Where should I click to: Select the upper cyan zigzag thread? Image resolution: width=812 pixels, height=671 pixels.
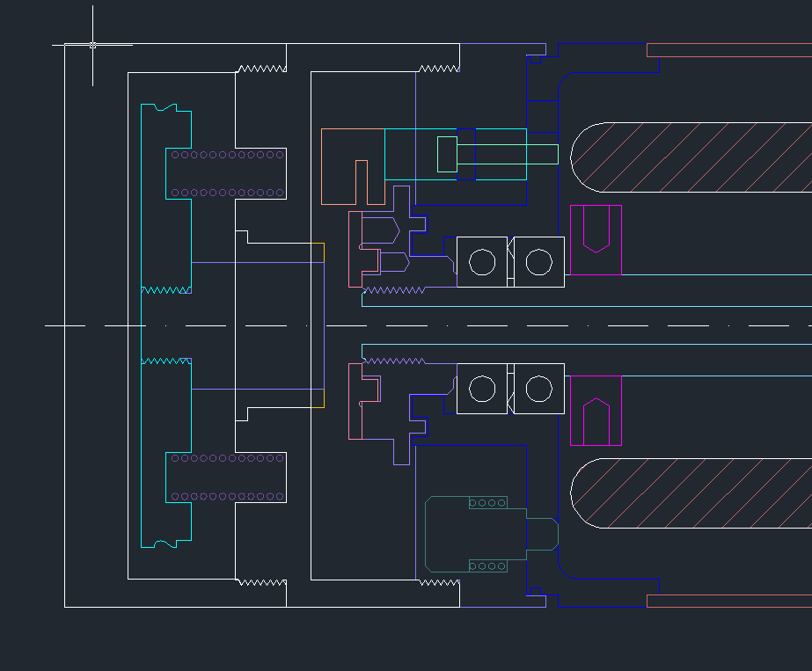click(166, 289)
